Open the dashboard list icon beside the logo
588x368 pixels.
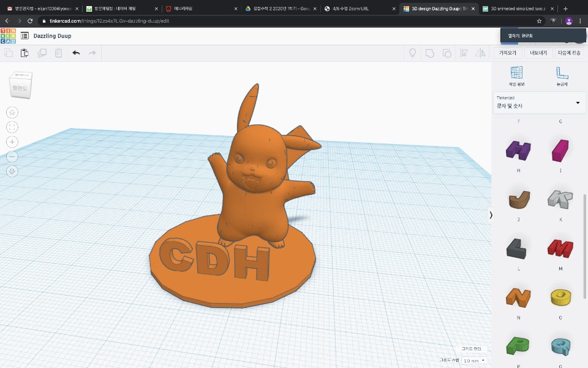[24, 36]
